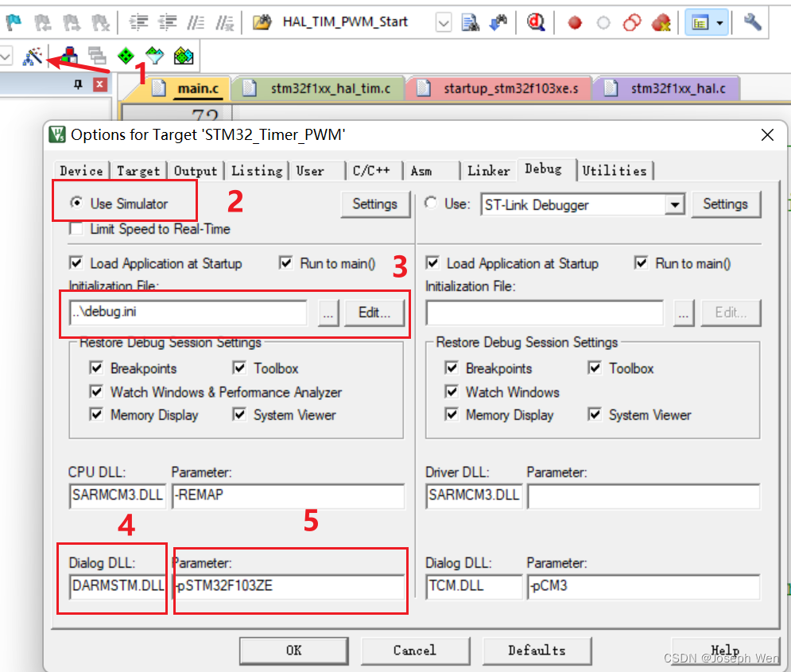Click the Edit button next to debug.ini
The height and width of the screenshot is (672, 791).
[x=374, y=313]
